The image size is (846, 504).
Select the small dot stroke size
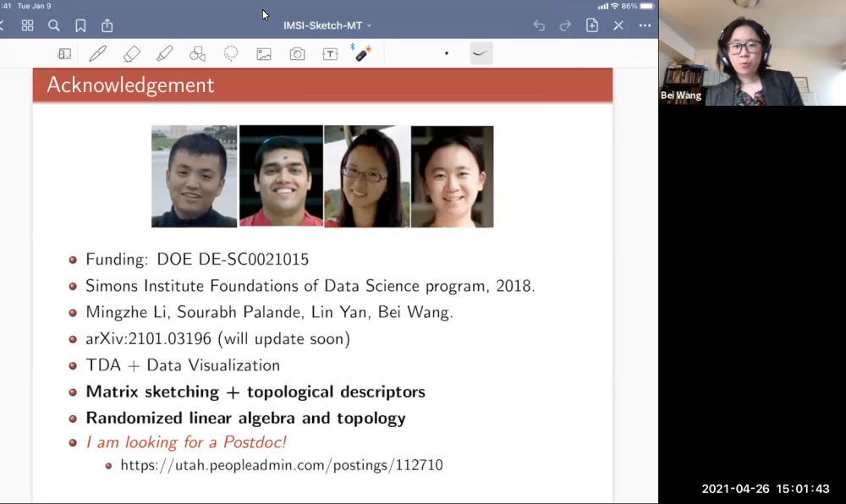coord(447,54)
